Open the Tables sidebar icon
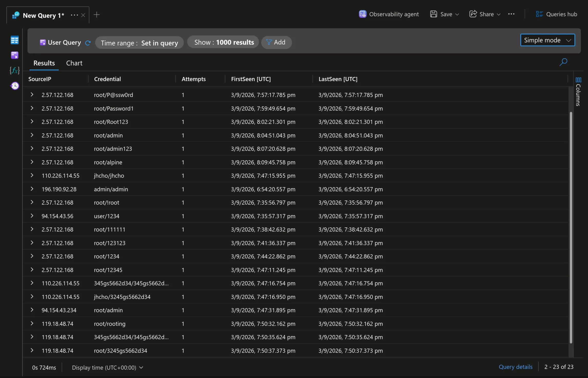This screenshot has height=378, width=588. (x=15, y=40)
